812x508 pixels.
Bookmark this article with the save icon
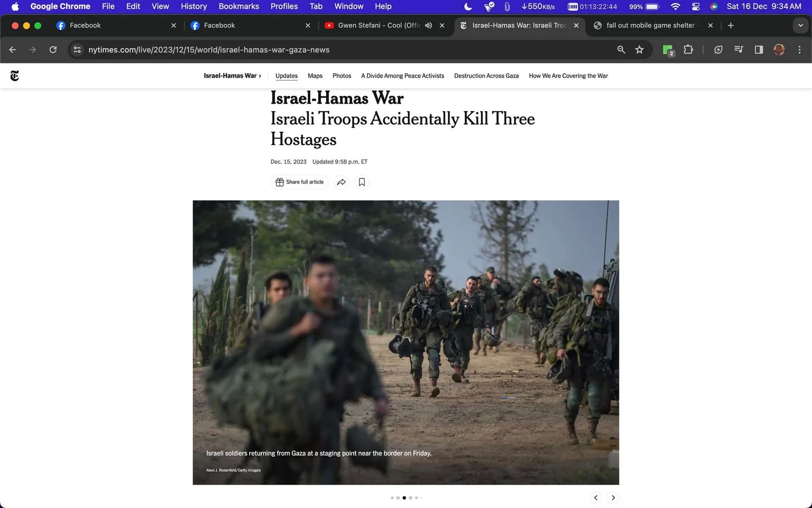tap(362, 182)
